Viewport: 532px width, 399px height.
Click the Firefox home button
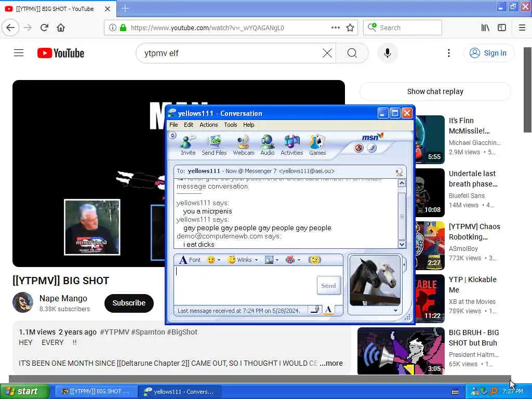tap(61, 28)
